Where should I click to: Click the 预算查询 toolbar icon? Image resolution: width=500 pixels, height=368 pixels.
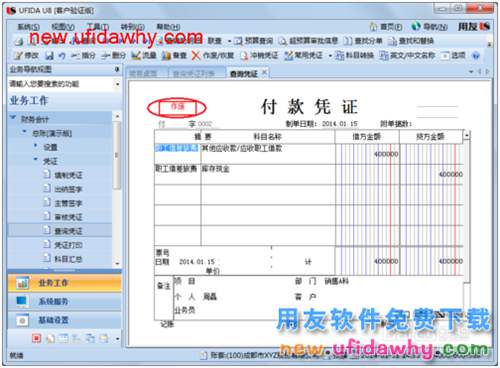(x=238, y=41)
